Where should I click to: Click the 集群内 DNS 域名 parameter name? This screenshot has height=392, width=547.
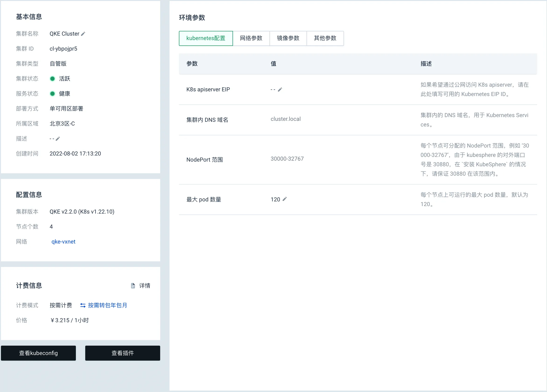(207, 120)
